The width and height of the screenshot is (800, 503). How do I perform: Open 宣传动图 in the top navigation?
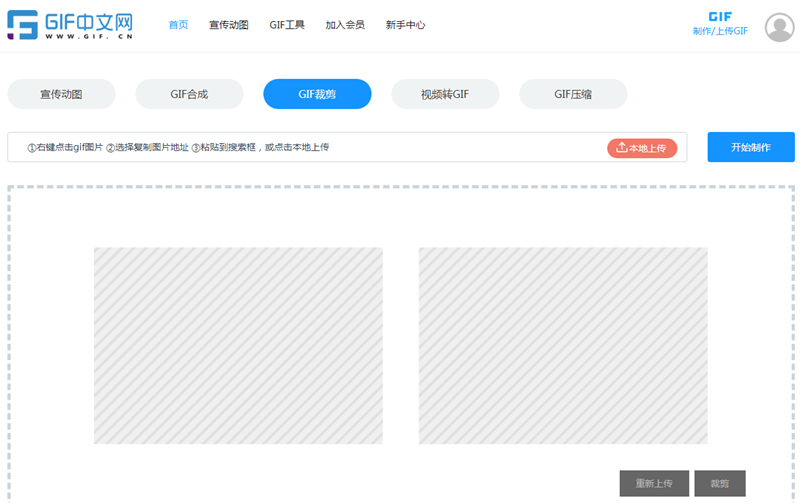click(x=229, y=25)
